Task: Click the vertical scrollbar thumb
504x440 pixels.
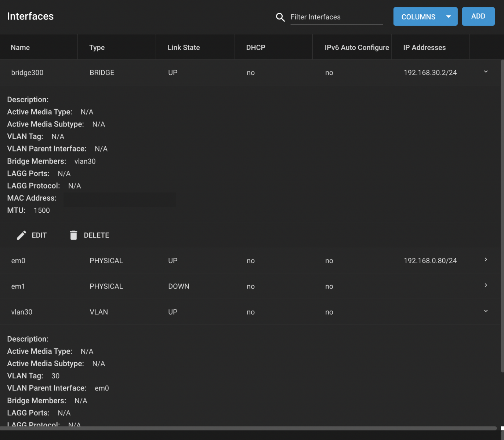Action: (x=502, y=216)
